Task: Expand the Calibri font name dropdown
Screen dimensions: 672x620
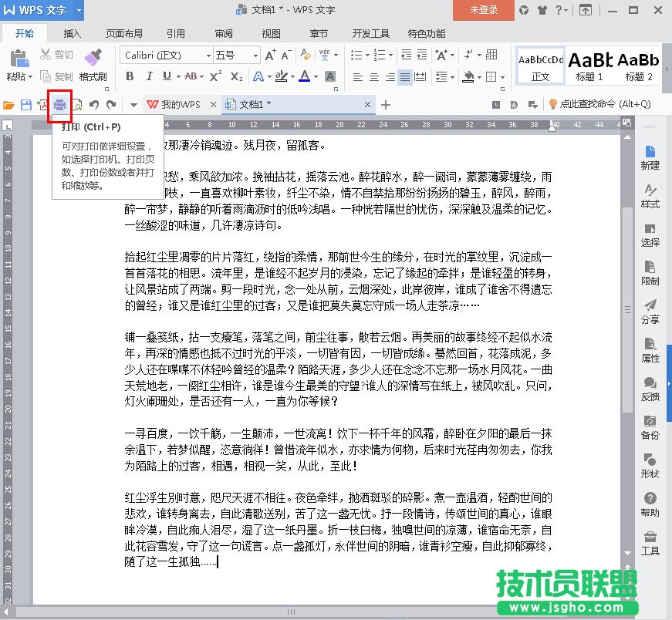Action: pyautogui.click(x=208, y=56)
